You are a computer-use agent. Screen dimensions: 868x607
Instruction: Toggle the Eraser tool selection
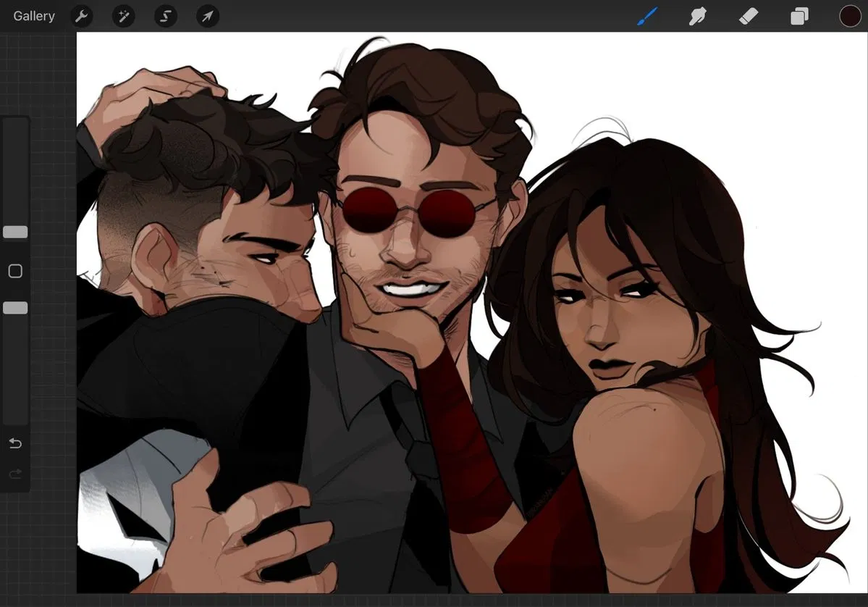749,16
